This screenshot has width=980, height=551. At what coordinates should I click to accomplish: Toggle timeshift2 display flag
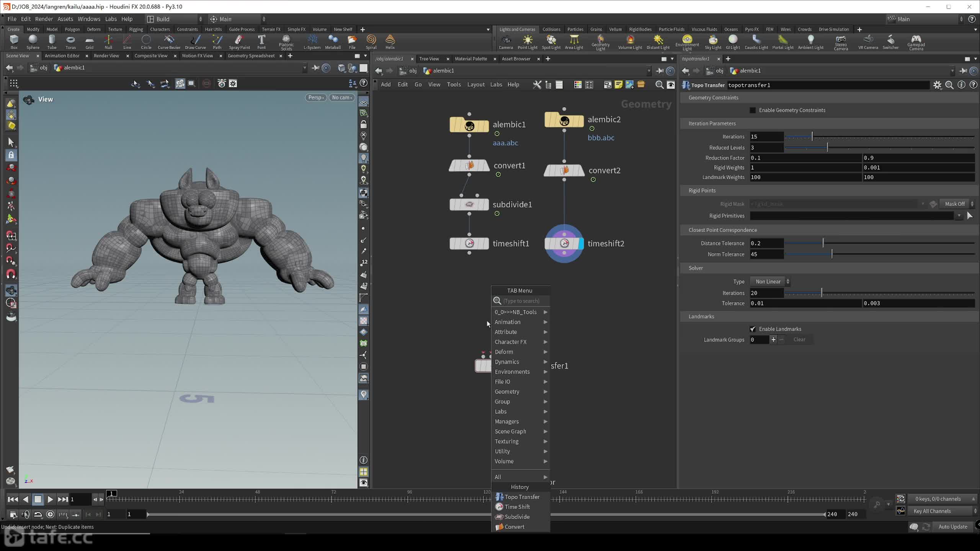[x=581, y=243]
